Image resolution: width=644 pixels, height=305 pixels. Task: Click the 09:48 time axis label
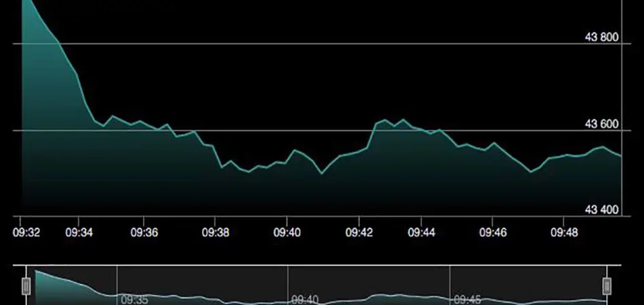pyautogui.click(x=564, y=232)
